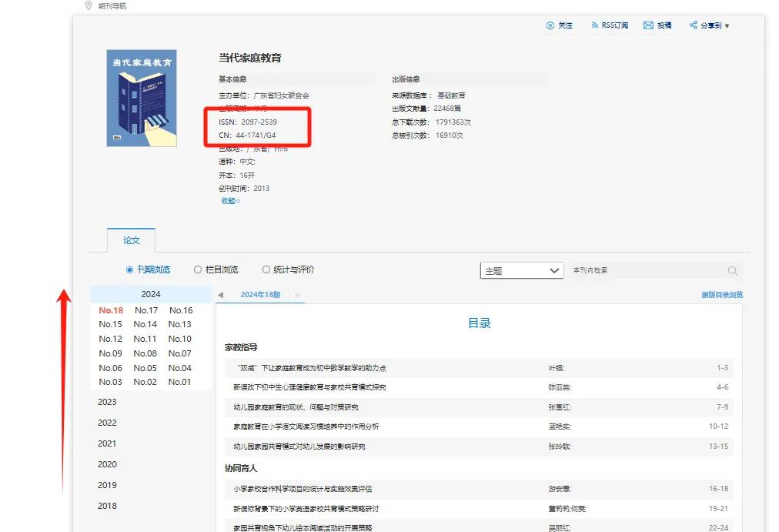Open issue No.06
Viewport: 779px width, 532px height.
[x=110, y=368]
